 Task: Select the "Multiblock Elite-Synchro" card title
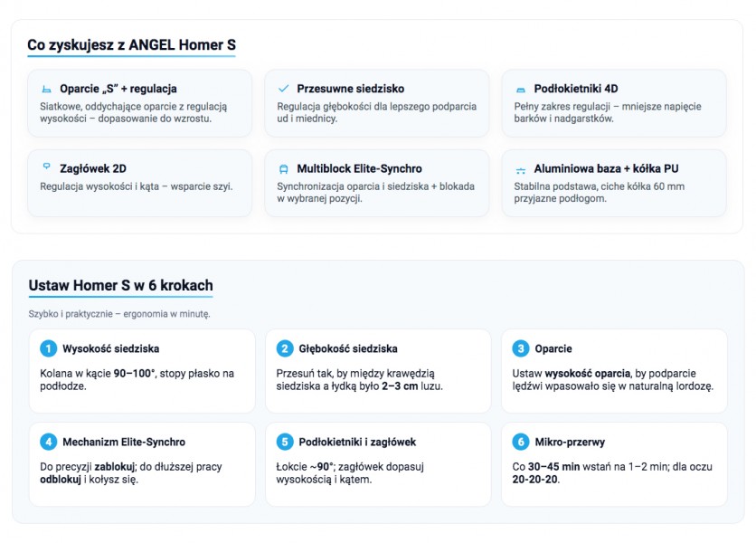click(359, 168)
